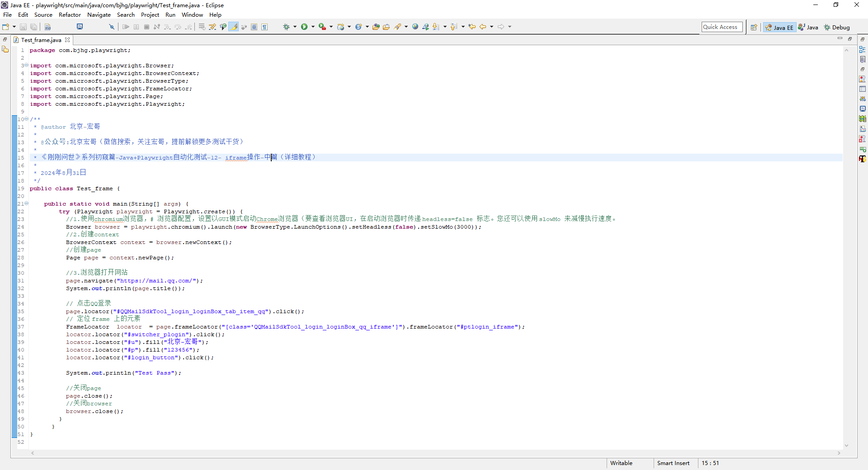The width and height of the screenshot is (868, 470).
Task: Click the Terminate stop icon
Action: pyautogui.click(x=146, y=27)
